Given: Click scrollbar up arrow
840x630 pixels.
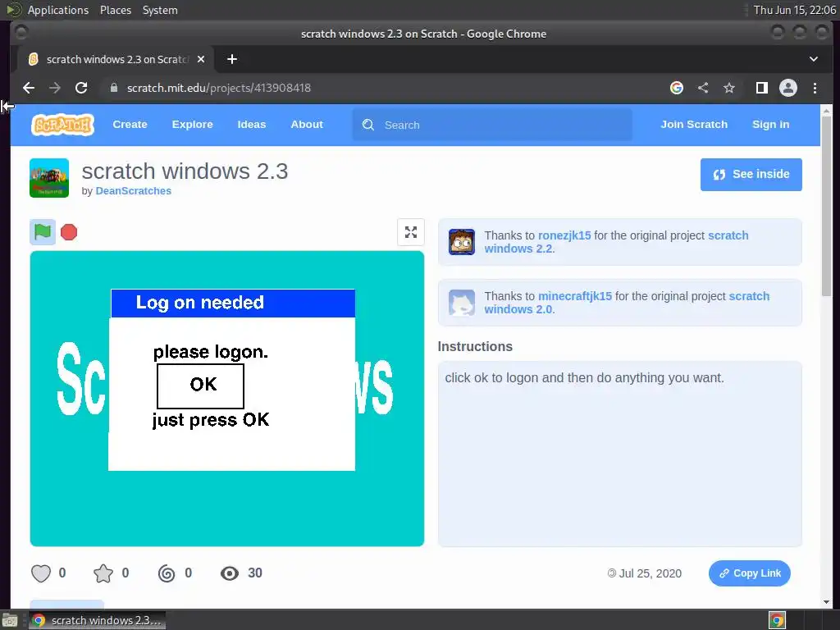Looking at the screenshot, I should pos(826,111).
